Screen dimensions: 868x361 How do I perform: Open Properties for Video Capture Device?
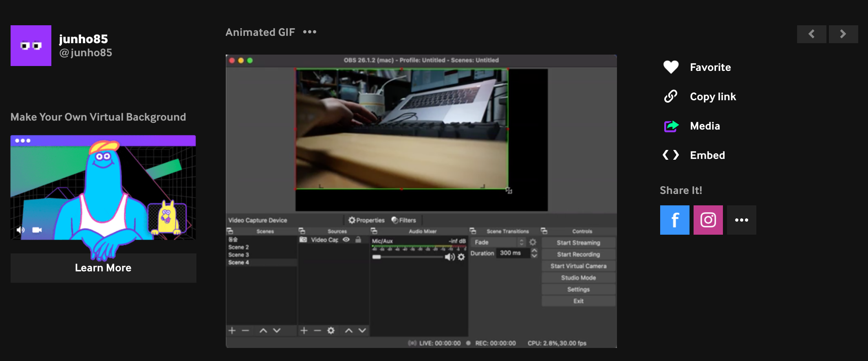coord(366,220)
